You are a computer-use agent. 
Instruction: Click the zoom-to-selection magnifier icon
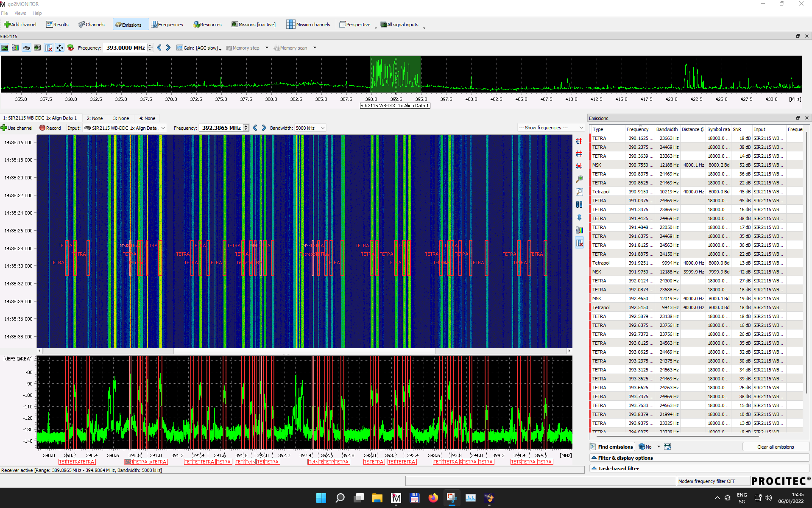point(579,192)
